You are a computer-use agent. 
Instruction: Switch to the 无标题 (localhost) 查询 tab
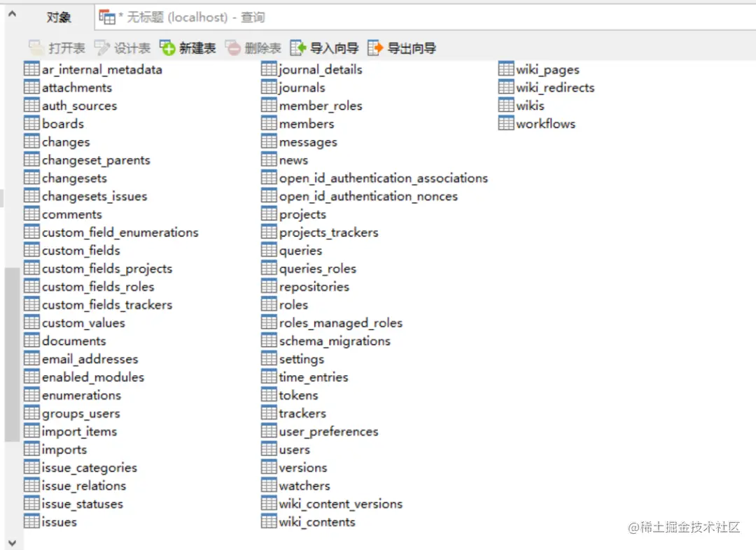193,17
